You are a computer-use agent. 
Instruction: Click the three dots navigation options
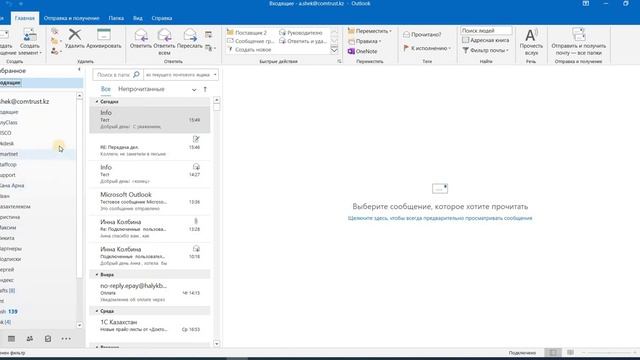pos(66,338)
